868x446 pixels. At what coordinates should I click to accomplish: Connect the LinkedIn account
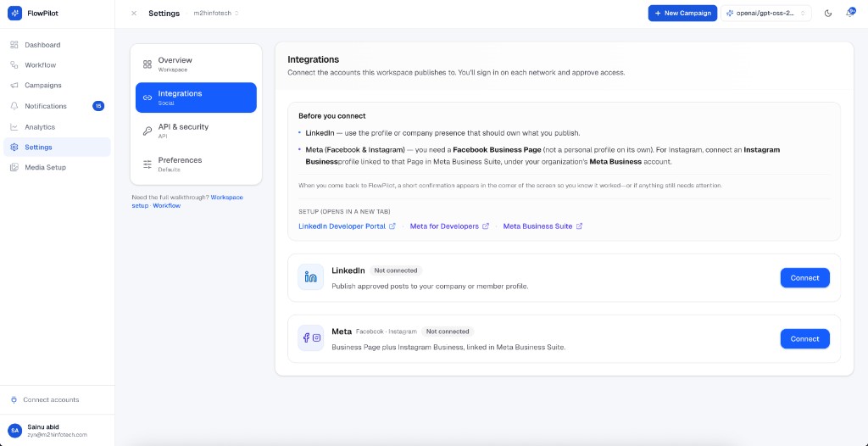[805, 277]
